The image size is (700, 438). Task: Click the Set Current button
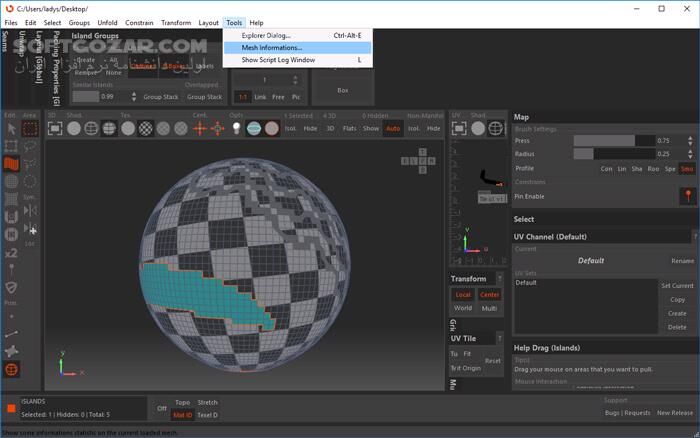[x=677, y=285]
